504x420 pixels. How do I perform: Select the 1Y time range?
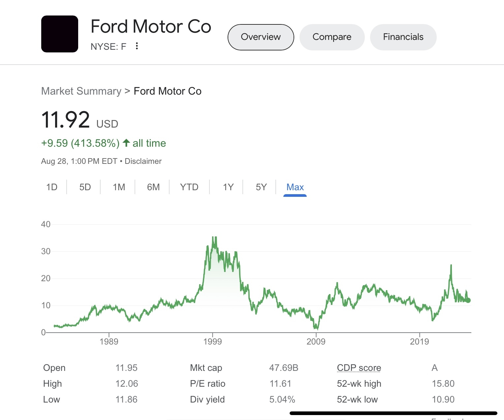click(x=228, y=187)
